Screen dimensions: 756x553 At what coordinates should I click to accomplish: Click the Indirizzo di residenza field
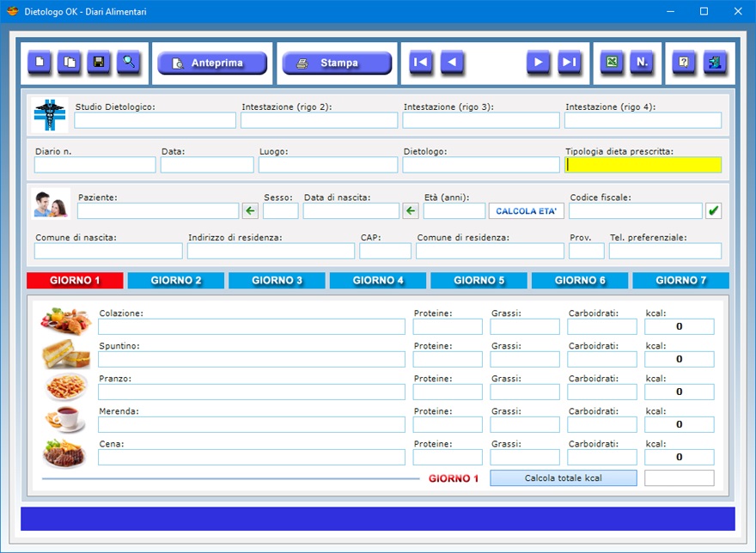point(271,252)
